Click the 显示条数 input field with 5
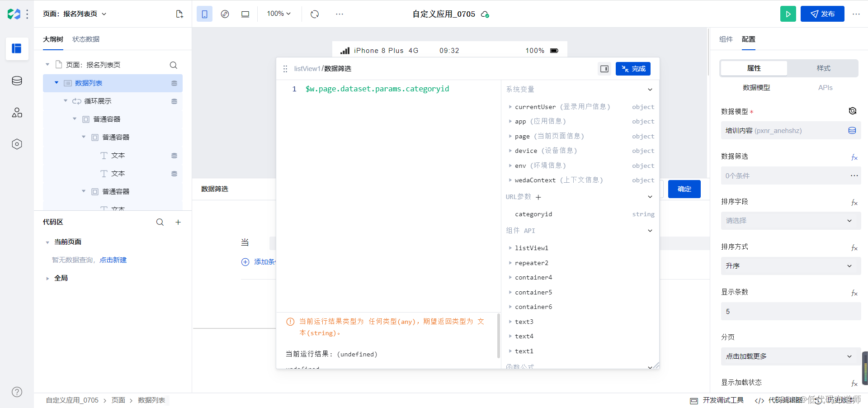This screenshot has width=868, height=408. (791, 311)
